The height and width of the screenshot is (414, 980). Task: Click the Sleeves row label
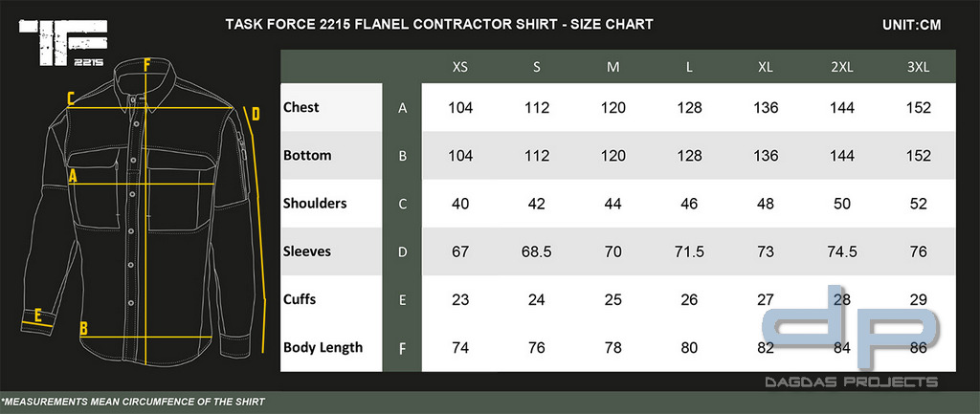pos(306,251)
